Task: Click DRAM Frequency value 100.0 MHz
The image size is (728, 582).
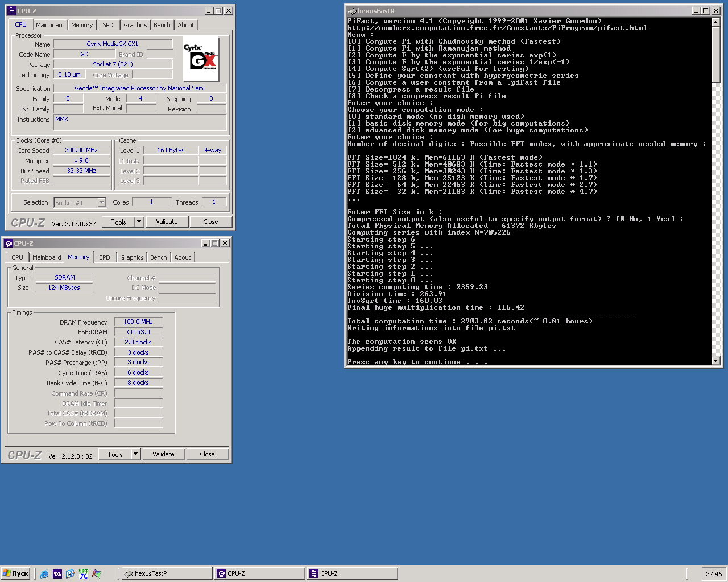Action: click(138, 322)
